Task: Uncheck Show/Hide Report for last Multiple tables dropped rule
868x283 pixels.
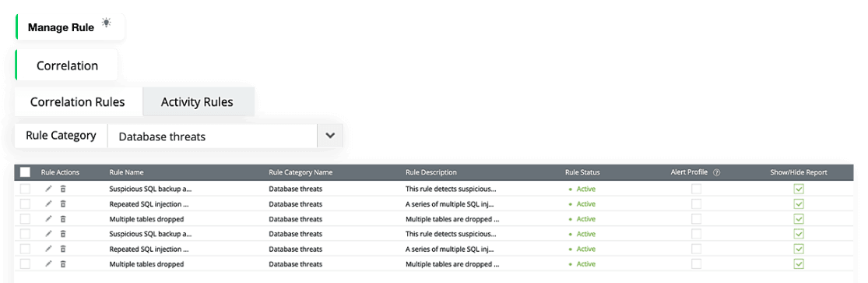Action: coord(798,264)
